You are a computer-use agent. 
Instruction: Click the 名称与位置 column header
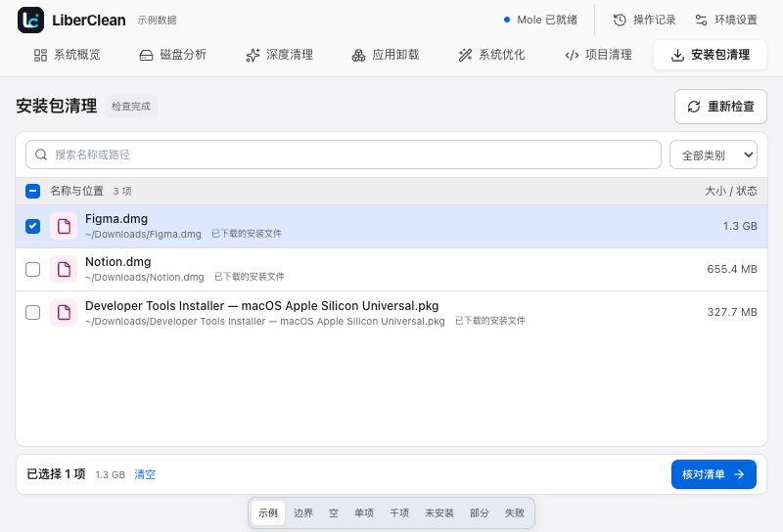coord(76,191)
